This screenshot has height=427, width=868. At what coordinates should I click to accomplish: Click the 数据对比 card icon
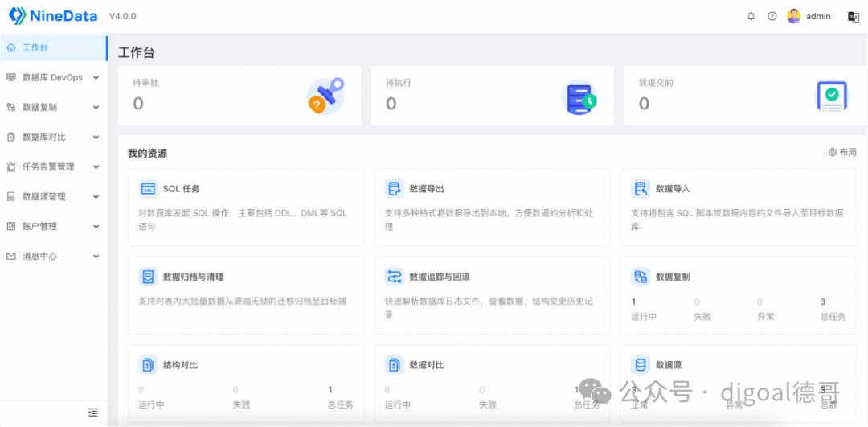pyautogui.click(x=394, y=365)
